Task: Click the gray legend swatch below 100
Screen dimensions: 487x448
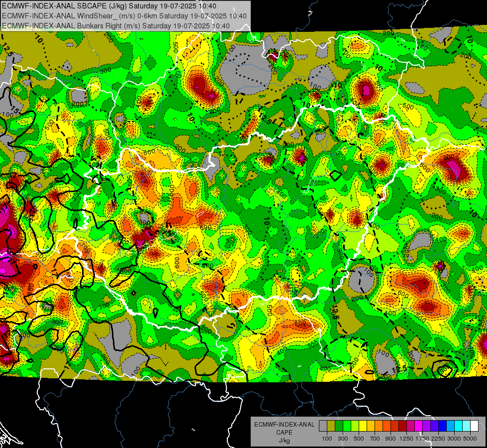Action: pos(323,426)
